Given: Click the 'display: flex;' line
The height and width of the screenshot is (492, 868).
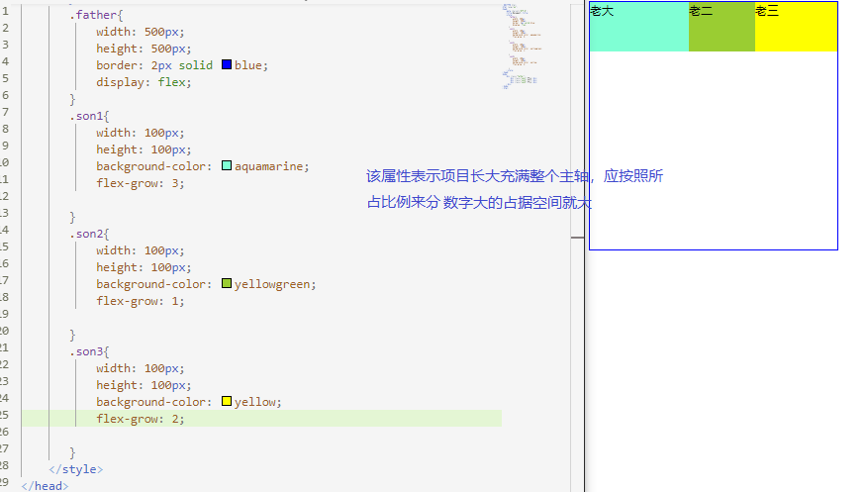Looking at the screenshot, I should click(x=144, y=82).
